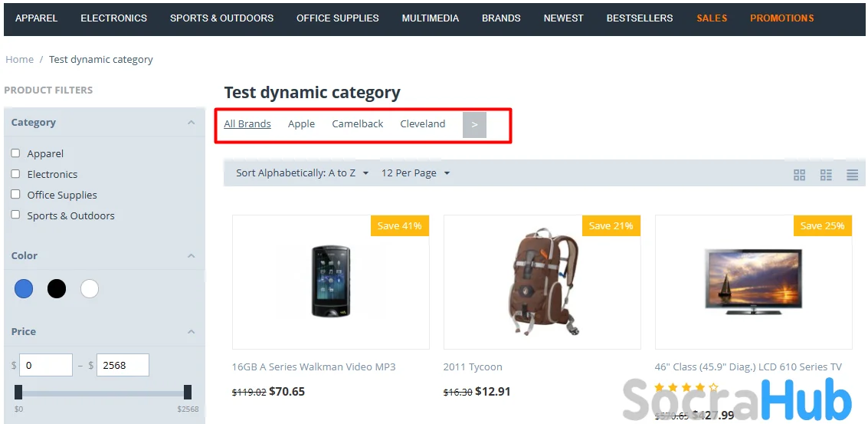Switch to grid-list view icon

pos(826,176)
